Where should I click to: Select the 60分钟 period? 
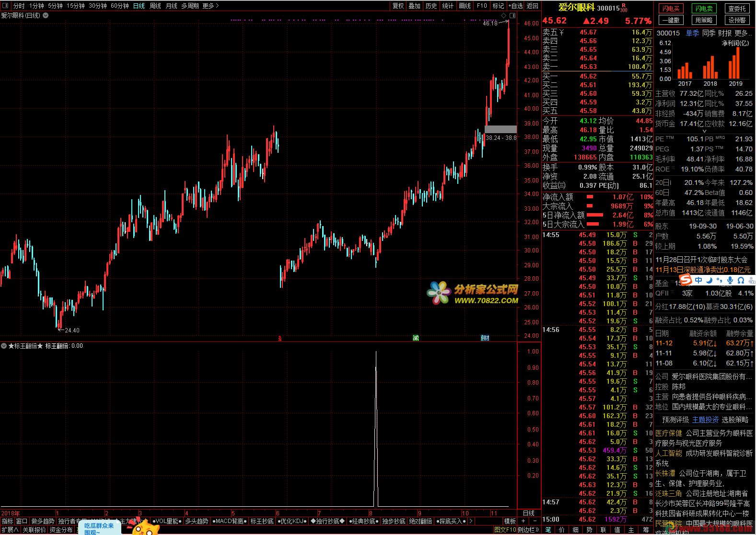[120, 6]
